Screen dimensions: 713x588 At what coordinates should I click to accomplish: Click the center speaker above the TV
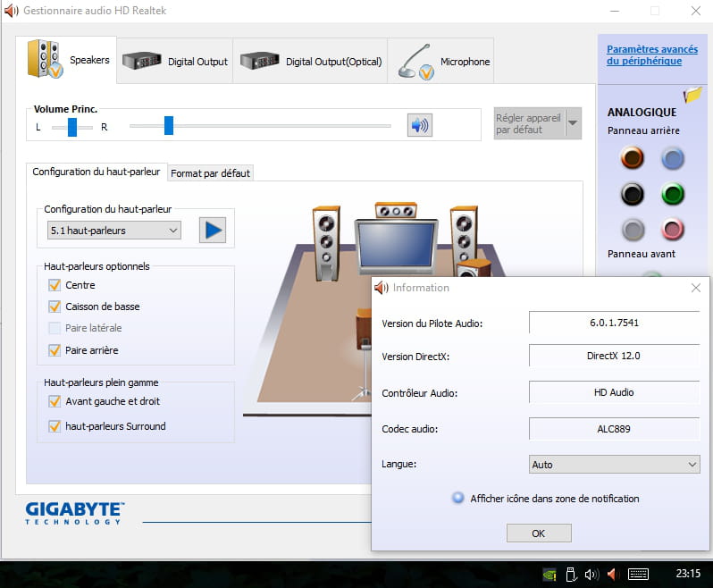pyautogui.click(x=396, y=211)
